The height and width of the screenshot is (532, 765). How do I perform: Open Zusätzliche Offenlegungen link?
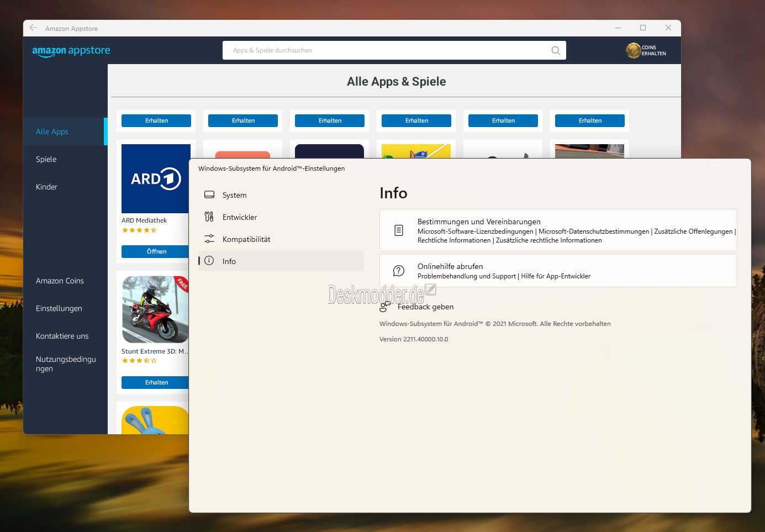pyautogui.click(x=693, y=231)
